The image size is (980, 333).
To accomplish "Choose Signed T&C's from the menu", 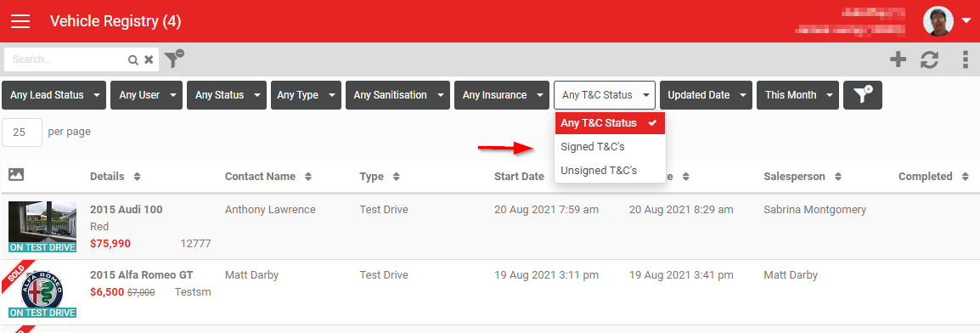I will click(610, 147).
